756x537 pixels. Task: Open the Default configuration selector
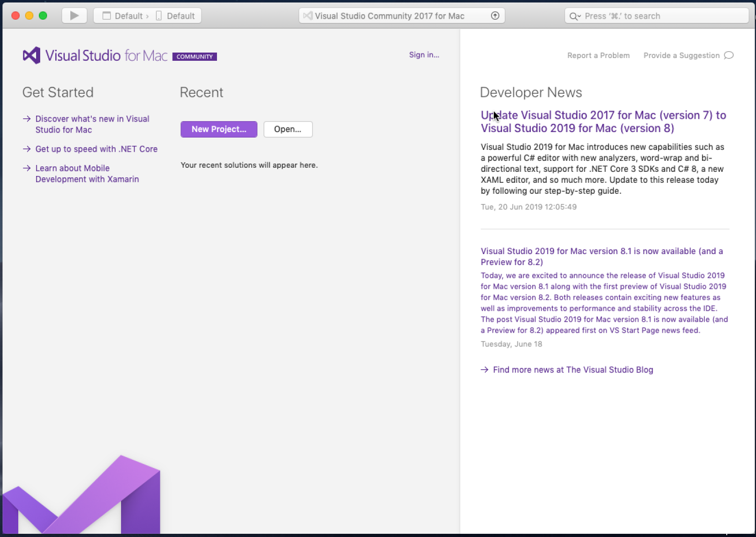123,16
